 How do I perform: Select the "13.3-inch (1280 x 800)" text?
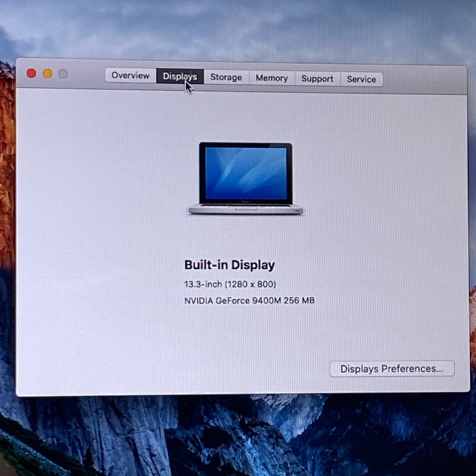230,284
